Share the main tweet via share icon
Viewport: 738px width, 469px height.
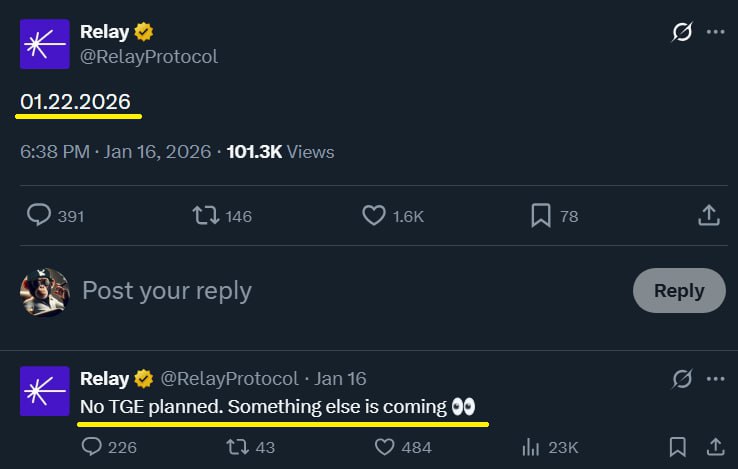(708, 215)
